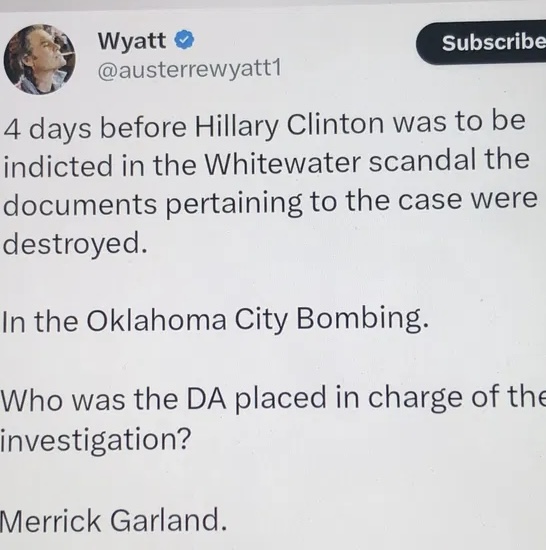Screen dimensions: 546x550
Task: Click the Subscribe button
Action: tap(481, 43)
